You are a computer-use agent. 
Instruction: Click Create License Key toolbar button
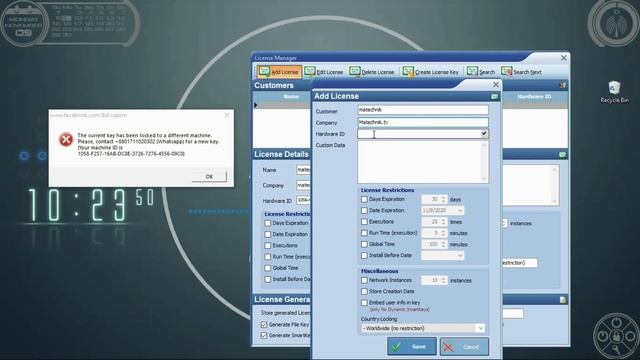tap(431, 72)
